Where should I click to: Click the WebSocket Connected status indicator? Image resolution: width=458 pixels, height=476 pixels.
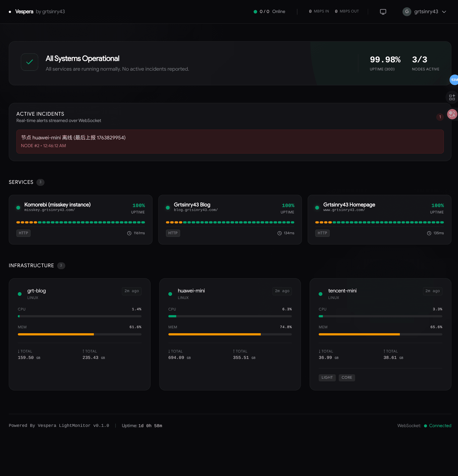coord(437,426)
